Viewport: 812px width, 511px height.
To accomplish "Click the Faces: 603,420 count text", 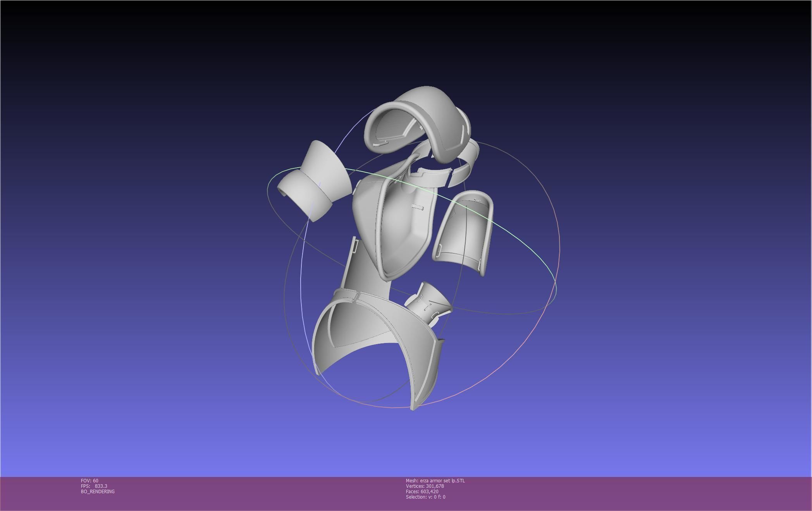I will (x=422, y=491).
